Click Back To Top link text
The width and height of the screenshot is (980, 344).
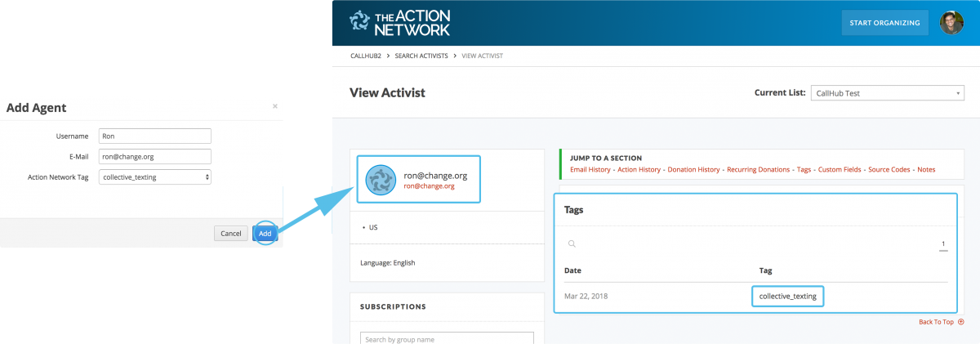click(936, 322)
